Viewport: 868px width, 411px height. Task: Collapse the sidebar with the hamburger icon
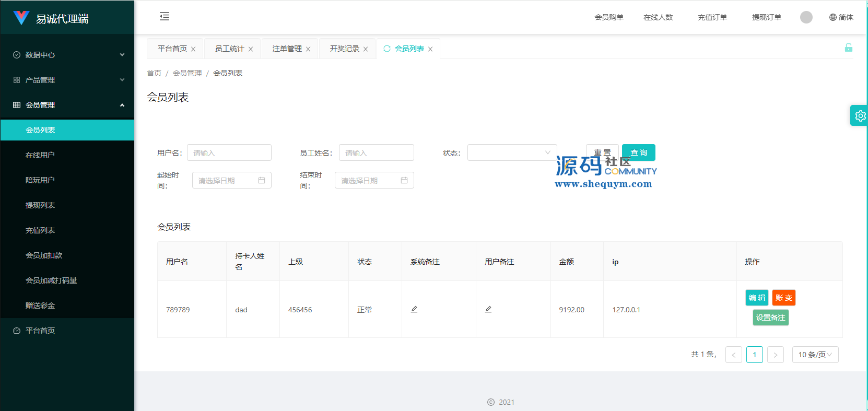[x=165, y=17]
